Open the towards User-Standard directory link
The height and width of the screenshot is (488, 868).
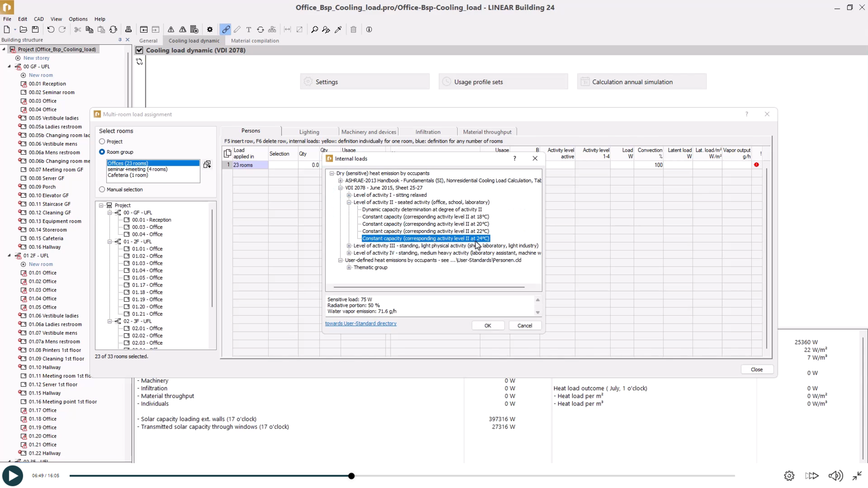point(361,324)
